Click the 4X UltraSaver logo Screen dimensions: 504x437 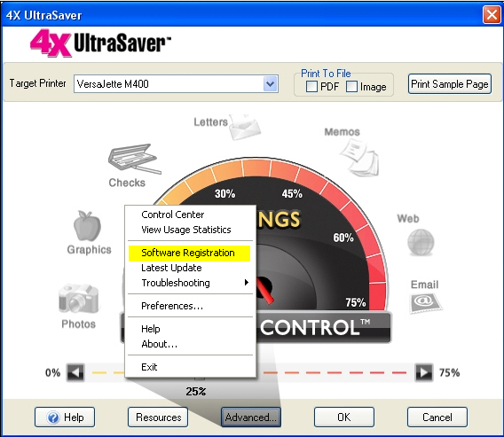click(x=100, y=43)
